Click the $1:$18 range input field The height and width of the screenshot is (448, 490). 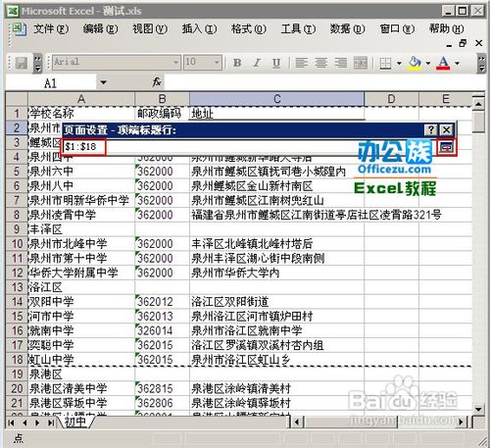pyautogui.click(x=250, y=146)
